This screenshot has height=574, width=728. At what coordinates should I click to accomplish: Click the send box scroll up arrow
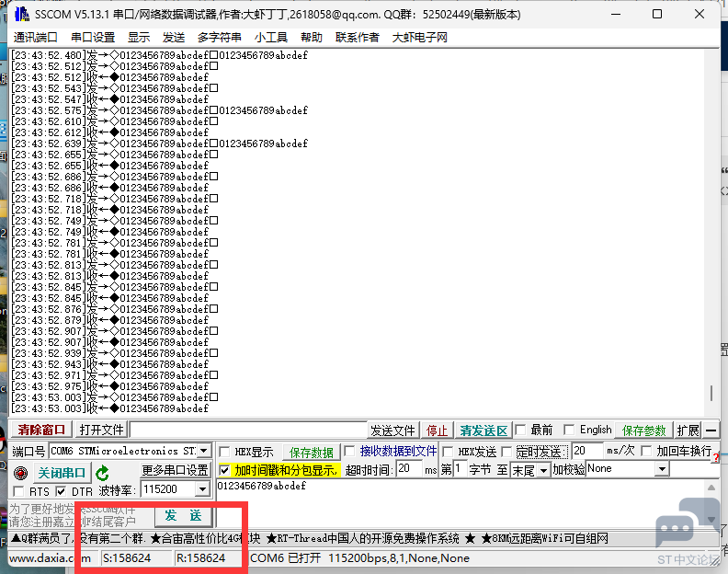coord(711,488)
